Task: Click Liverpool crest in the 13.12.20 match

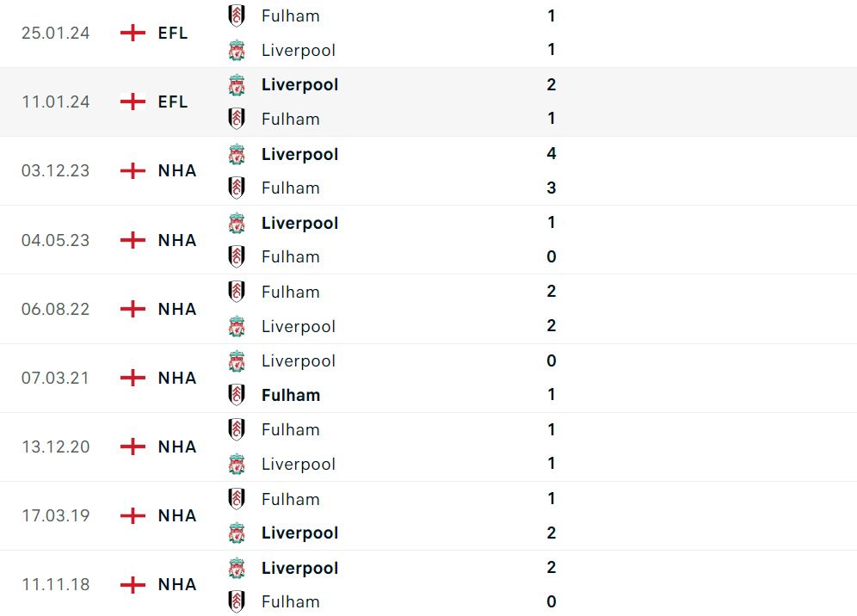Action: (237, 464)
